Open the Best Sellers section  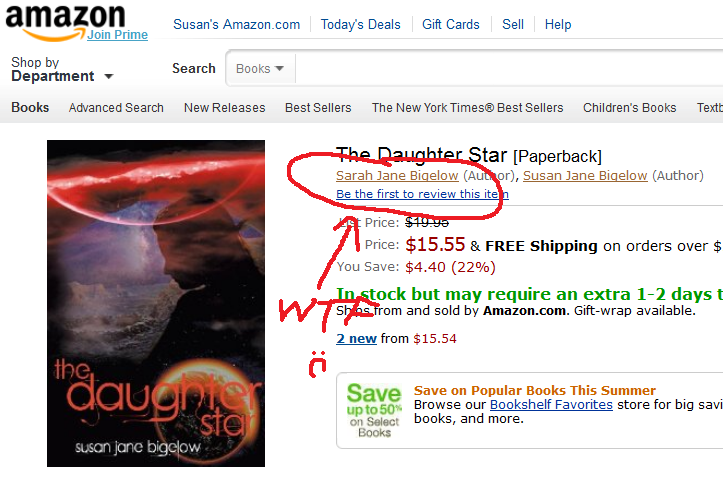[318, 107]
